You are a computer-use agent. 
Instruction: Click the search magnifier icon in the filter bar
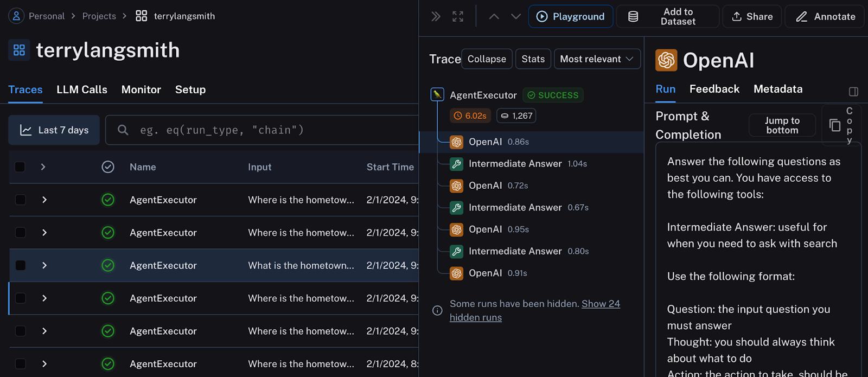point(123,130)
